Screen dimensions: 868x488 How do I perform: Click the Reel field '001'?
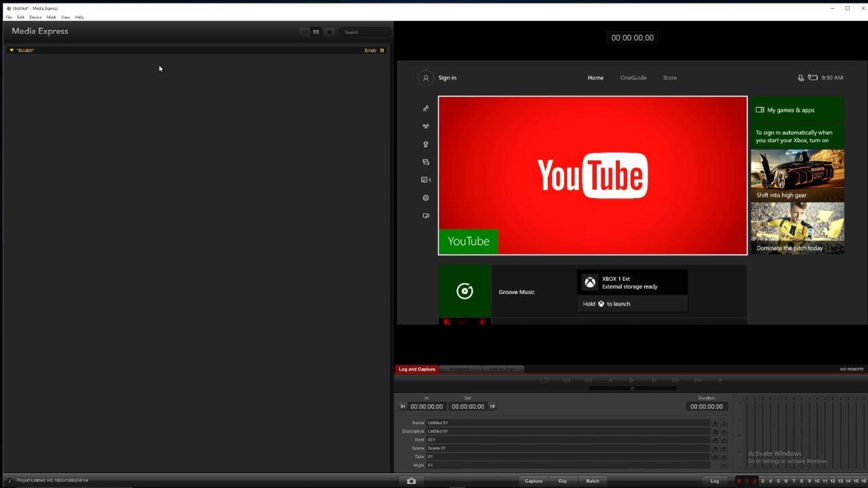point(568,440)
